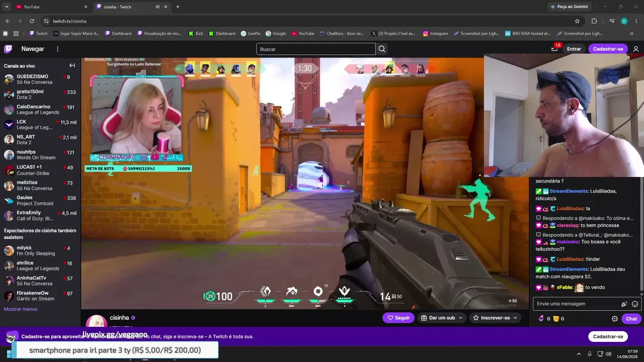Click the Cadastrar-se button in the purple banner

click(608, 336)
